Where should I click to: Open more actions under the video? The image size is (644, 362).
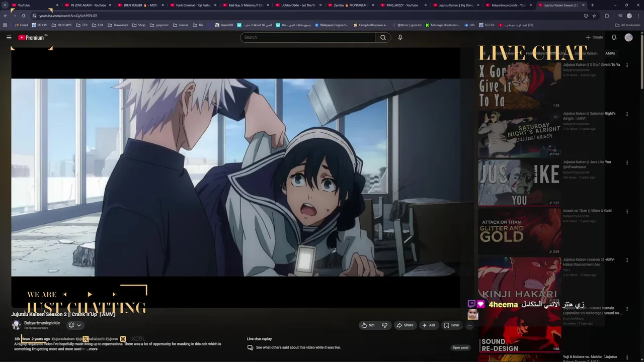(469, 325)
